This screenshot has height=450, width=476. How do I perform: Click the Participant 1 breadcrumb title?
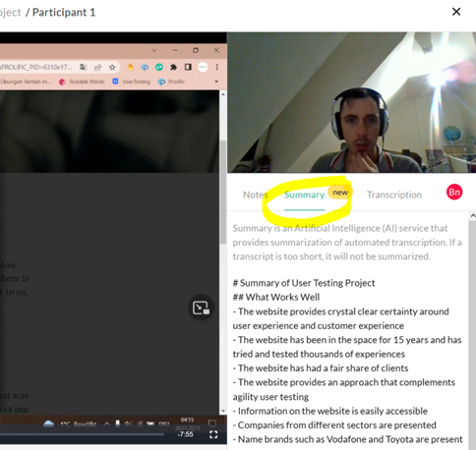[64, 13]
